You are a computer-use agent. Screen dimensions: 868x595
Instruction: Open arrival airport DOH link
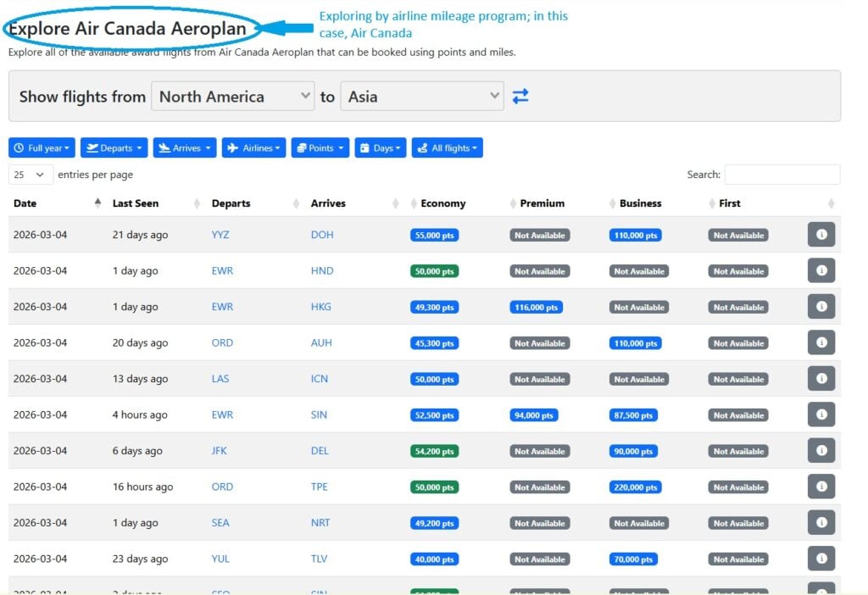[x=322, y=235]
